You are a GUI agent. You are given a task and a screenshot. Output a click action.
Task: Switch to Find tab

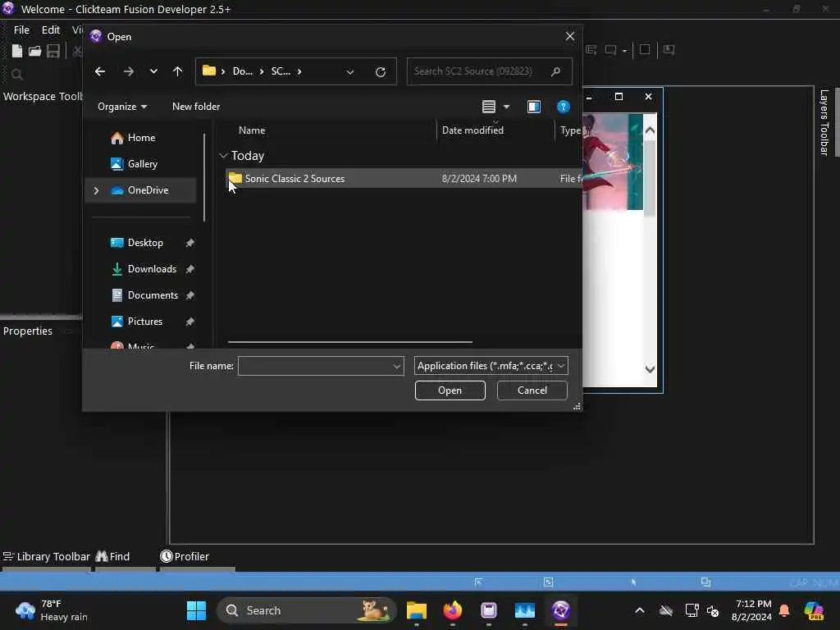click(113, 557)
